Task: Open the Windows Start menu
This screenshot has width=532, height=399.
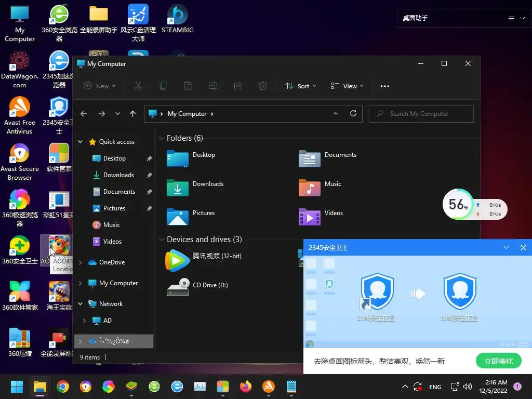Action: [17, 387]
